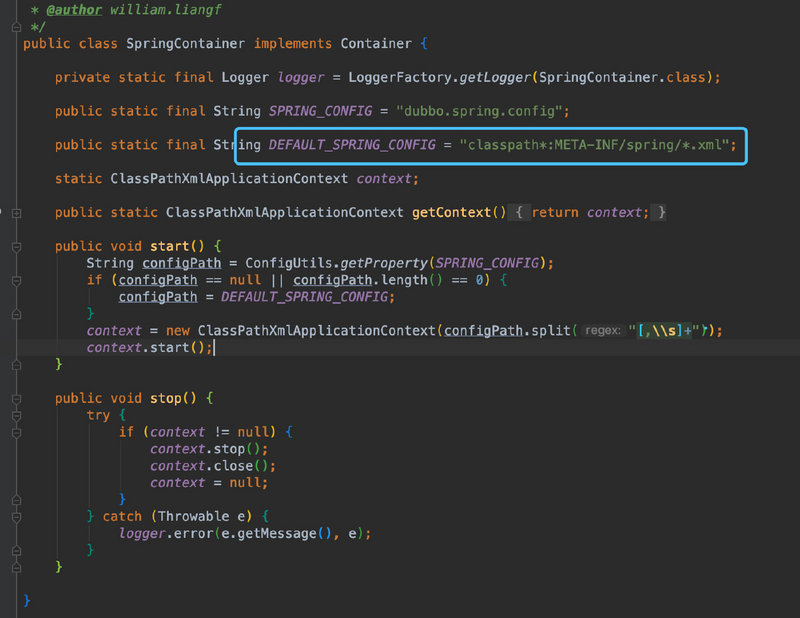Click fold end marker at start() closing brace
This screenshot has width=800, height=618.
click(16, 365)
